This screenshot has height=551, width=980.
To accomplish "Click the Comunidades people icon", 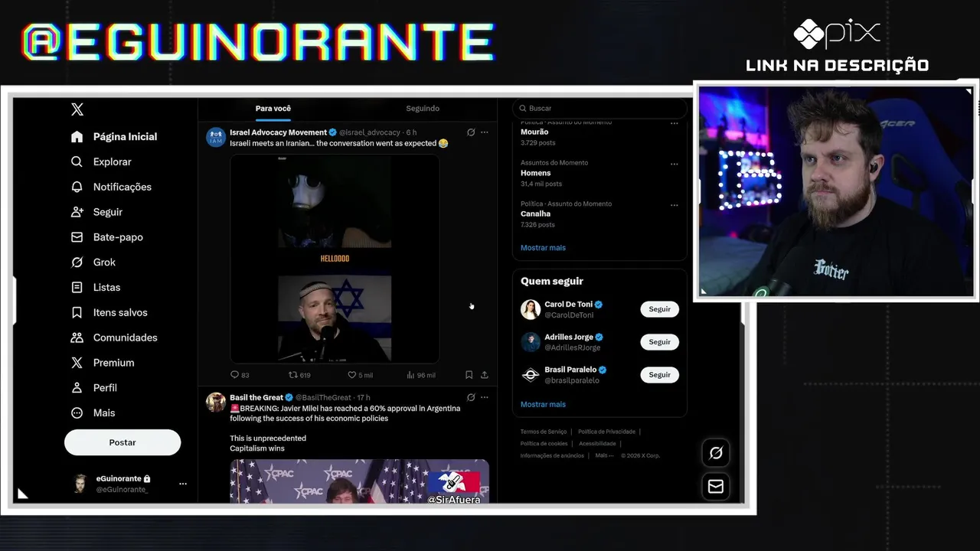I will (x=77, y=337).
